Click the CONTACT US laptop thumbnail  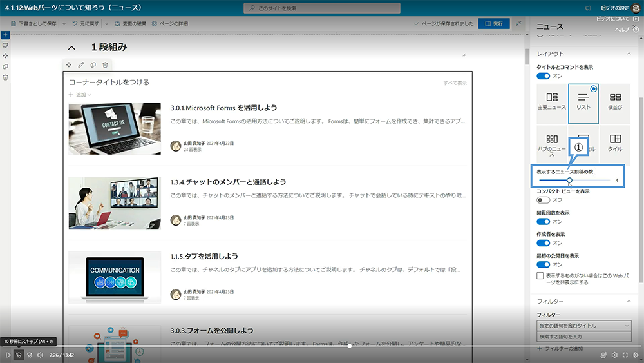115,129
